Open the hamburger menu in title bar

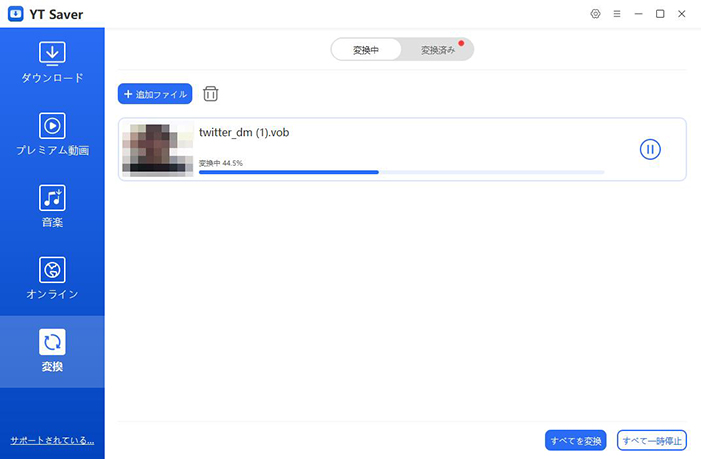[x=617, y=14]
